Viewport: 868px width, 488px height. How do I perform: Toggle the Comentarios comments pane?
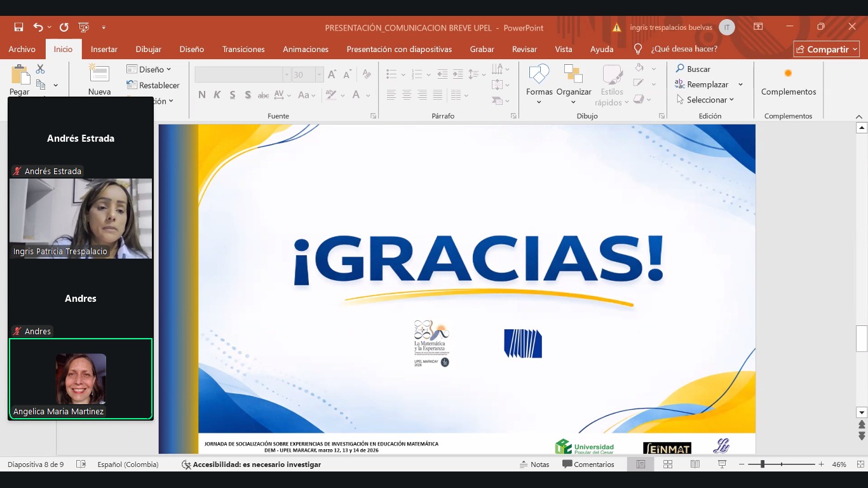click(x=588, y=464)
